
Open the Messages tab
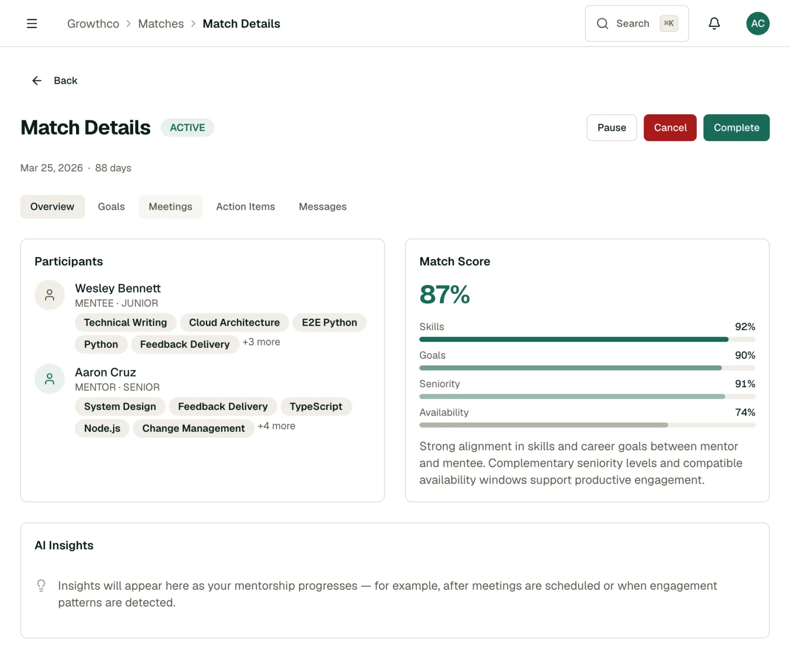(322, 207)
